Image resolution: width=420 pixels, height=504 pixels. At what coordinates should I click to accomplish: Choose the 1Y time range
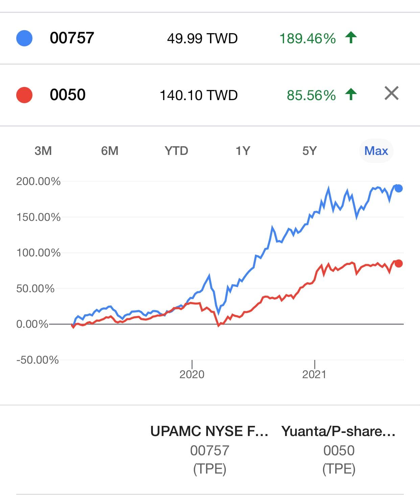(x=243, y=151)
